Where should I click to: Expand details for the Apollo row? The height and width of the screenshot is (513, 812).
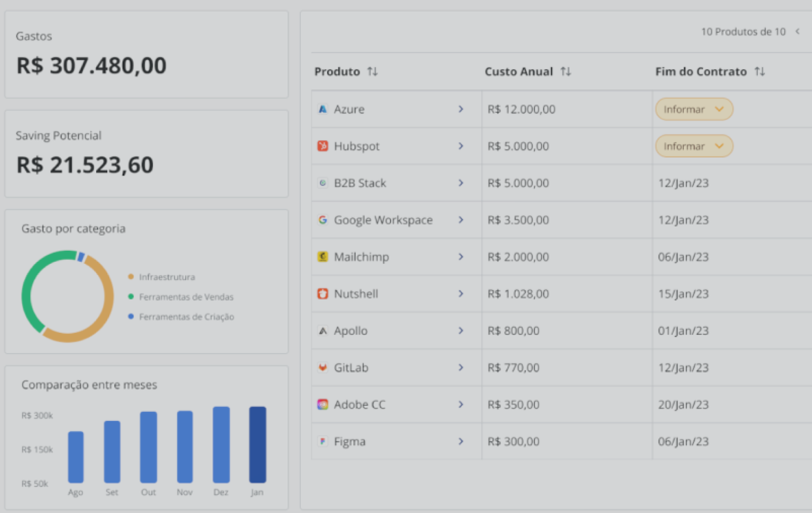(x=461, y=330)
